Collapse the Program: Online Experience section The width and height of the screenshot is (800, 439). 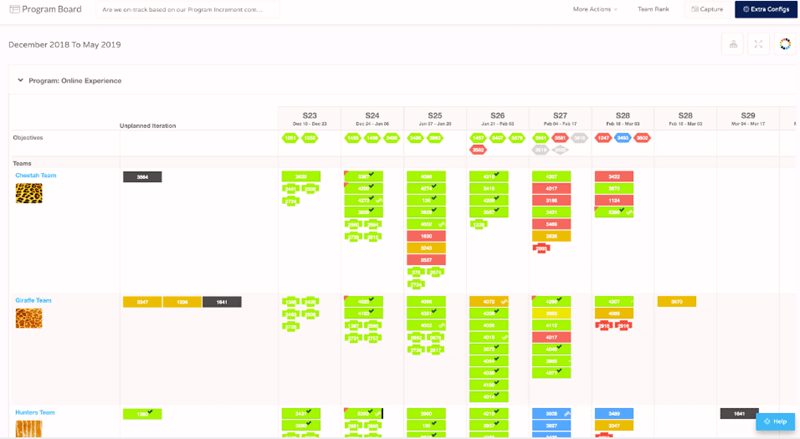coord(20,80)
